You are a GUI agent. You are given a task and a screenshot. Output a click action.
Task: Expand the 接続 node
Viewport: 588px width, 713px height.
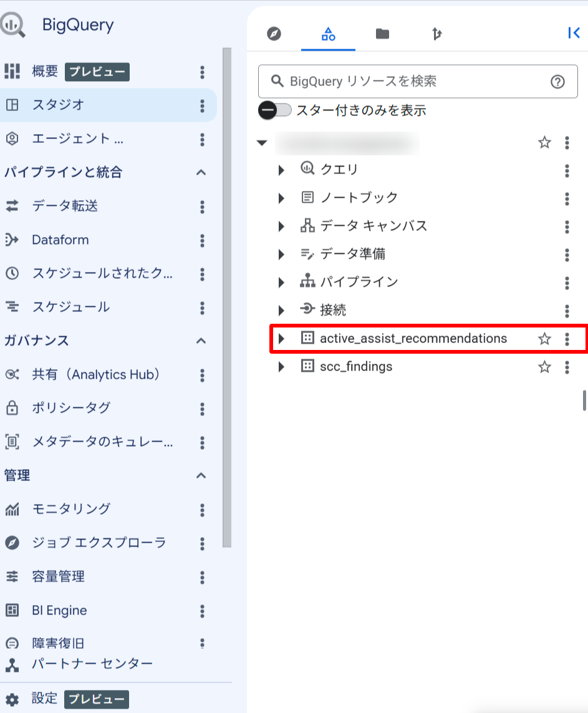[281, 311]
